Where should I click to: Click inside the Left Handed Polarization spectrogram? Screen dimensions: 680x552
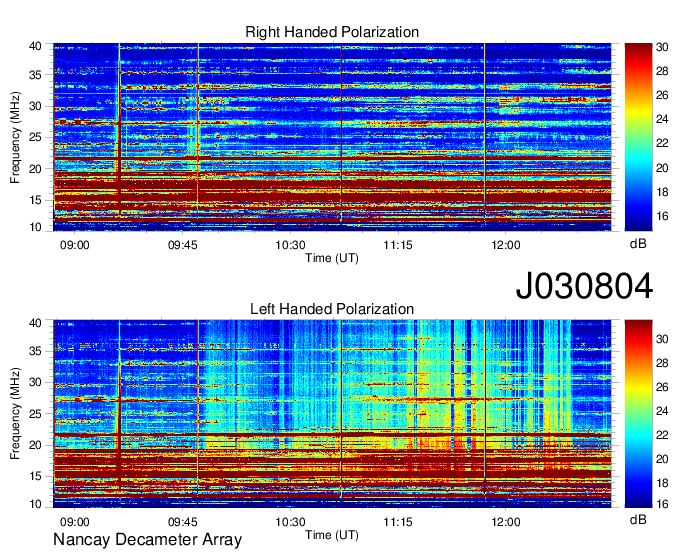point(332,414)
